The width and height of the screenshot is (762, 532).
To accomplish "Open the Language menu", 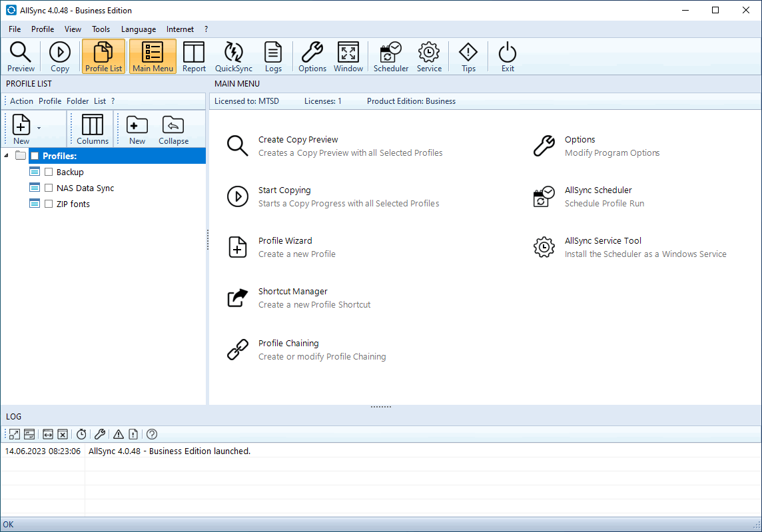I will point(139,29).
